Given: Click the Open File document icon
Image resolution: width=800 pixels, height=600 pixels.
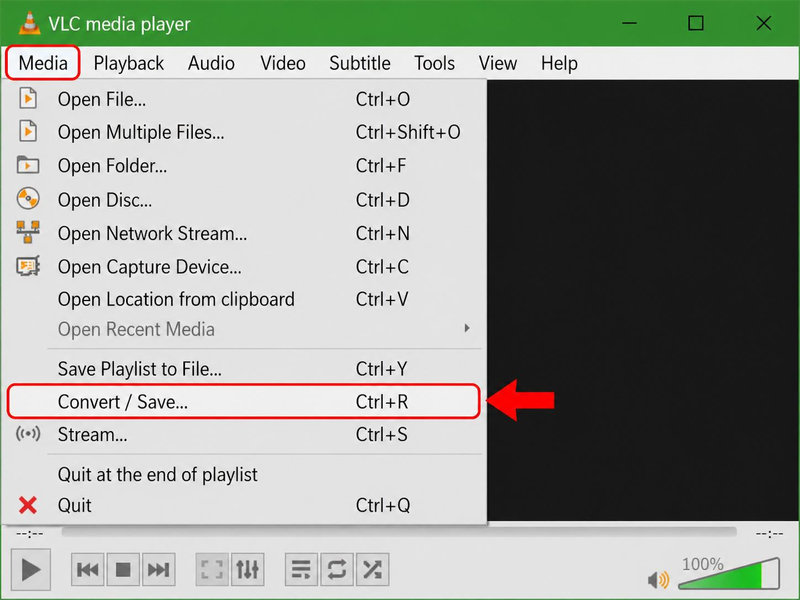Looking at the screenshot, I should 28,98.
